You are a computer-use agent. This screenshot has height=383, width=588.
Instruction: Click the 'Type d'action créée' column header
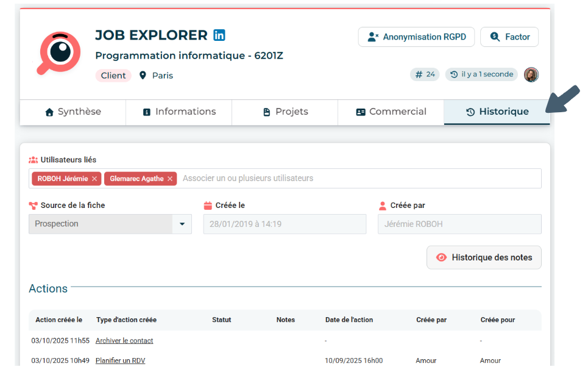126,320
